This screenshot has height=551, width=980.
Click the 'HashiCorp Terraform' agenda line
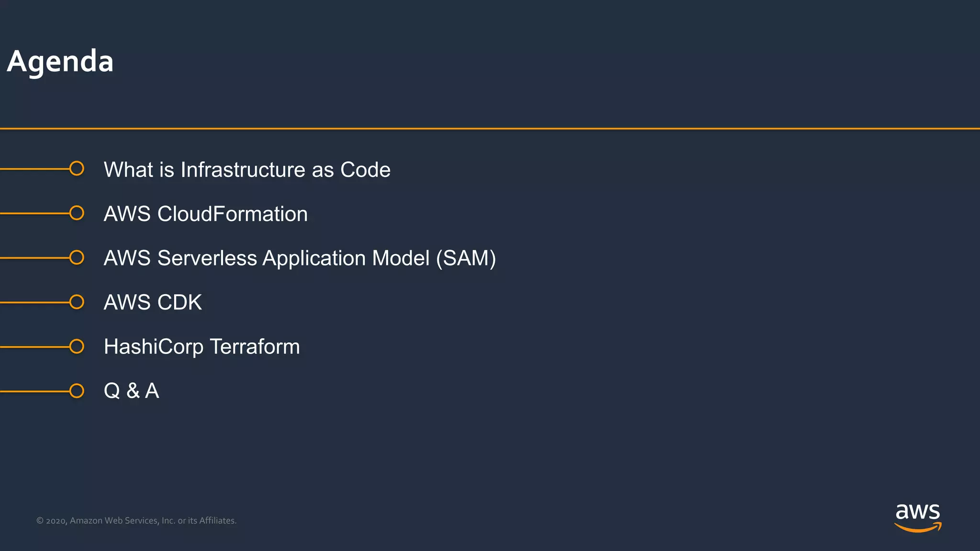click(201, 347)
